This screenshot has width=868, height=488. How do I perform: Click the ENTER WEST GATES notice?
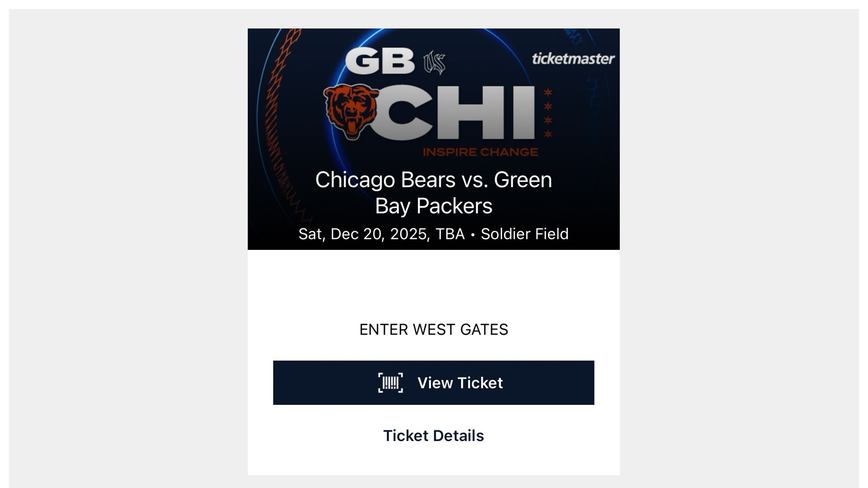point(434,329)
